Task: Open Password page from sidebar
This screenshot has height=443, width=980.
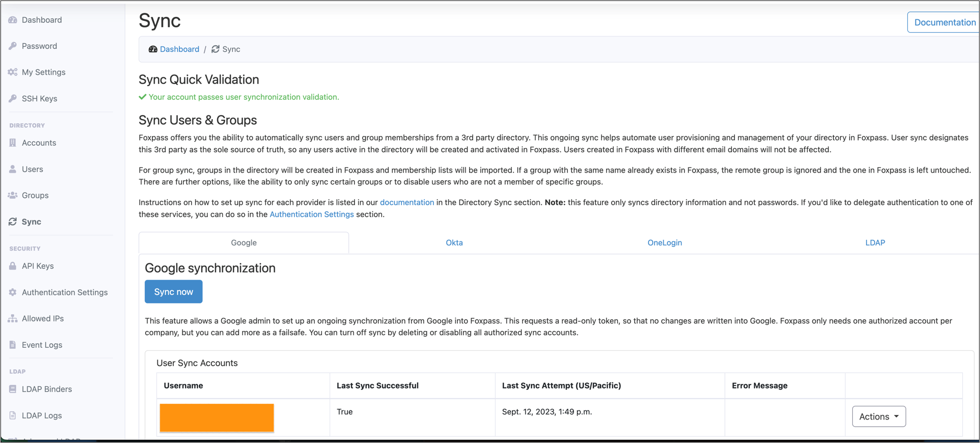Action: (x=39, y=46)
